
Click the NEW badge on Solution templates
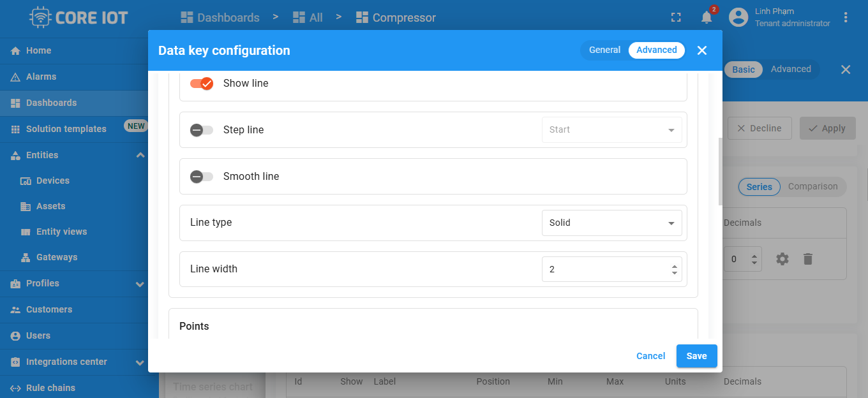(x=136, y=126)
